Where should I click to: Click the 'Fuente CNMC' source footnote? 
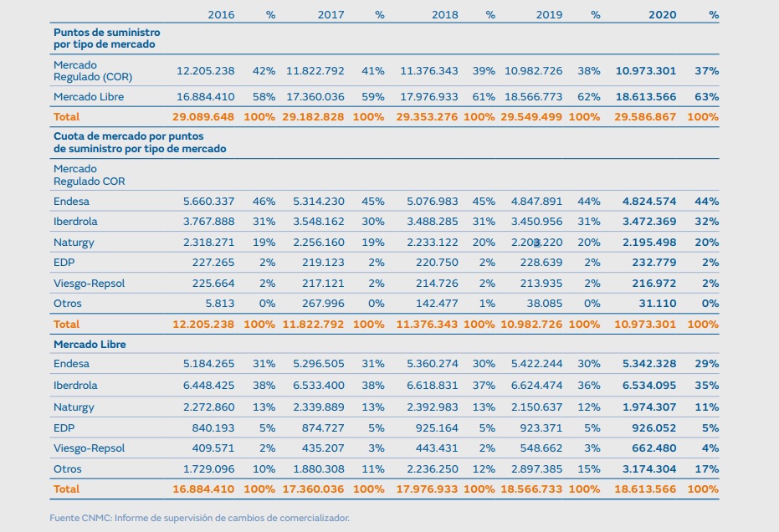point(199,518)
